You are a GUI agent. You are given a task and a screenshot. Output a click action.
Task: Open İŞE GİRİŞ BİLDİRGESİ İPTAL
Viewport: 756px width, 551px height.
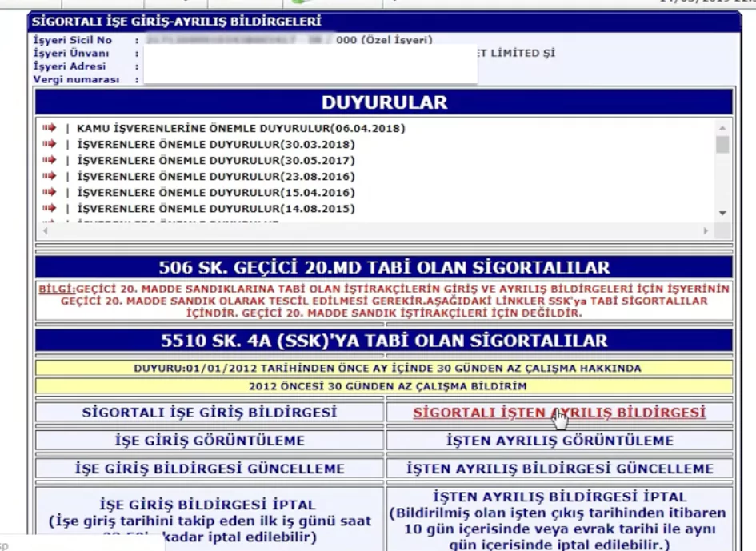[x=206, y=511]
